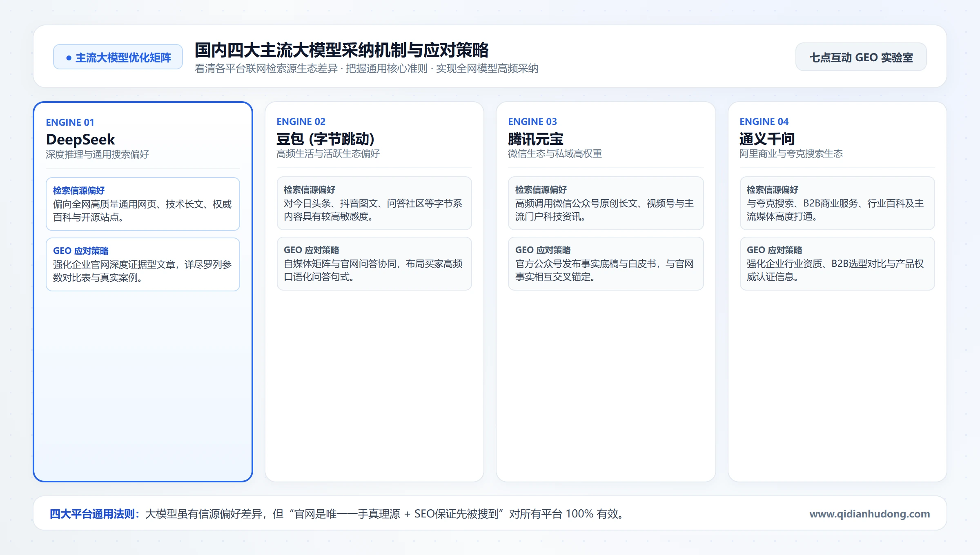
Task: Click 通义千问's GEO 应对策略 heading
Action: (x=775, y=250)
